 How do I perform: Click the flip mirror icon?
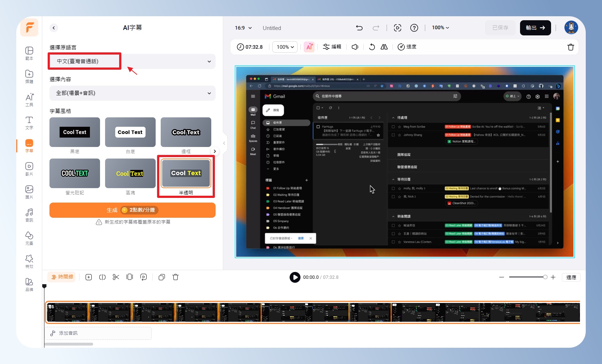point(384,47)
